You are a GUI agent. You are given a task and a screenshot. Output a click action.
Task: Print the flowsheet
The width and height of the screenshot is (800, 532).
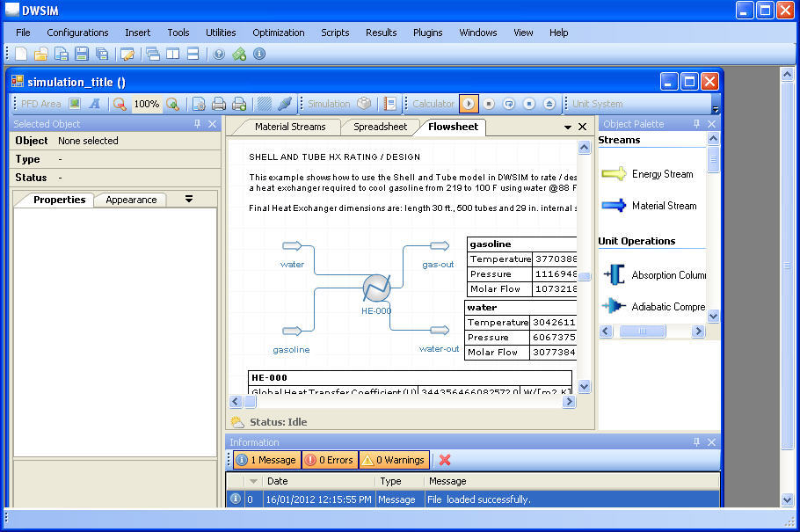tap(219, 104)
